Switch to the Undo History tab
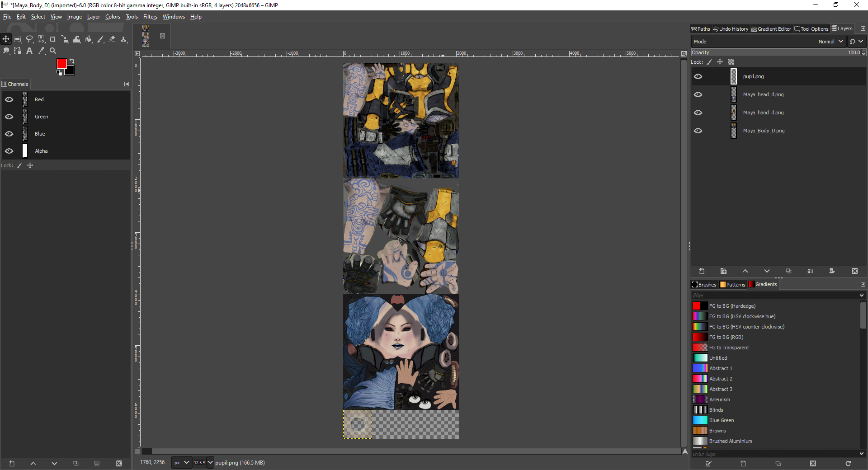 point(731,29)
